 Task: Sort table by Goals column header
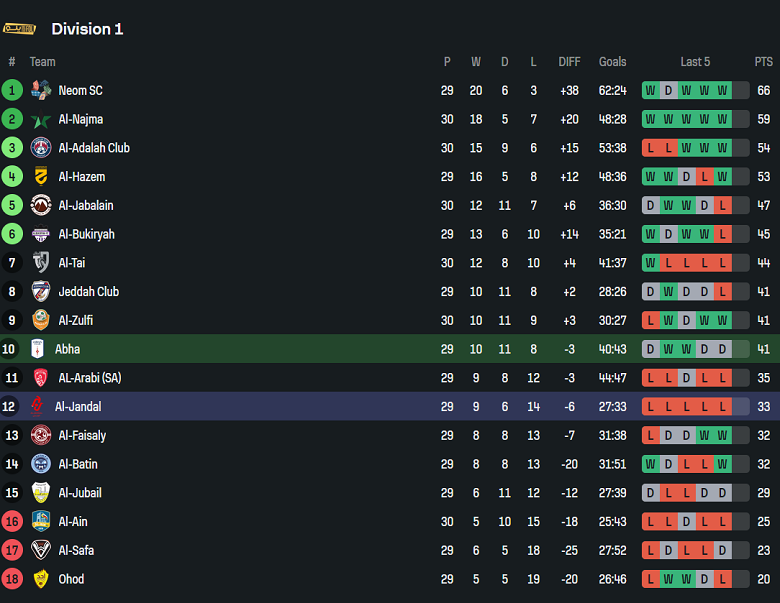(612, 62)
